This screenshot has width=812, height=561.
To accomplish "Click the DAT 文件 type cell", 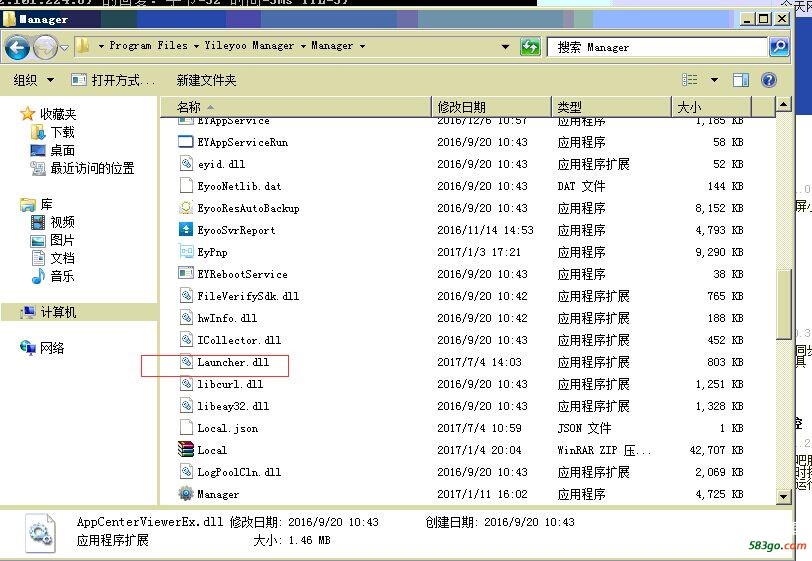I will (581, 186).
